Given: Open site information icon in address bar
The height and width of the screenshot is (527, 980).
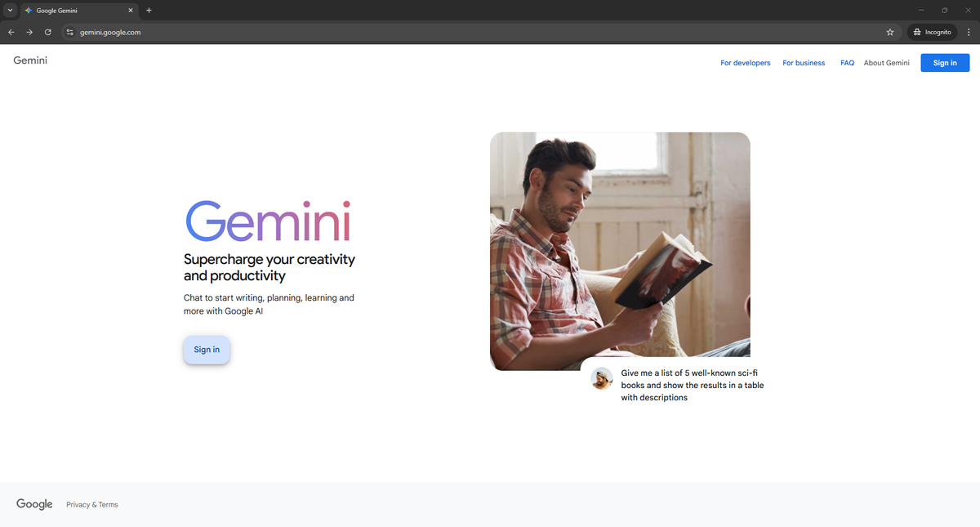Looking at the screenshot, I should 70,33.
